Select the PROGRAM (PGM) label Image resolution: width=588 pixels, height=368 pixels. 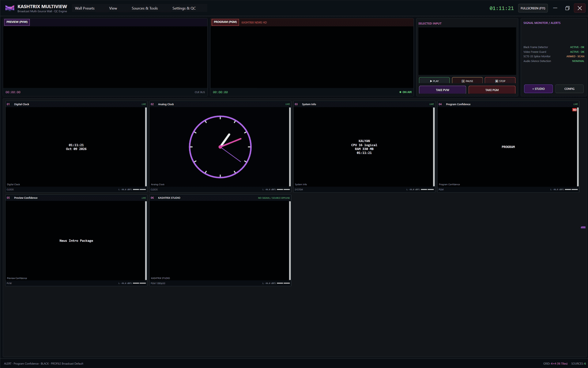225,22
